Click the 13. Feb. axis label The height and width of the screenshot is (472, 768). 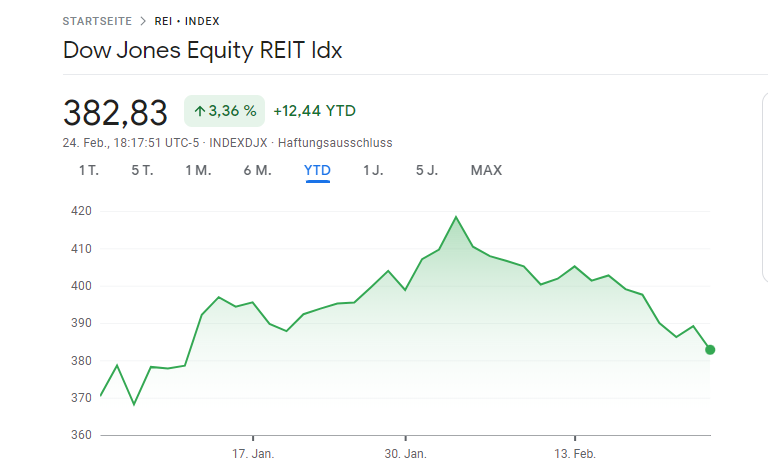coord(575,454)
